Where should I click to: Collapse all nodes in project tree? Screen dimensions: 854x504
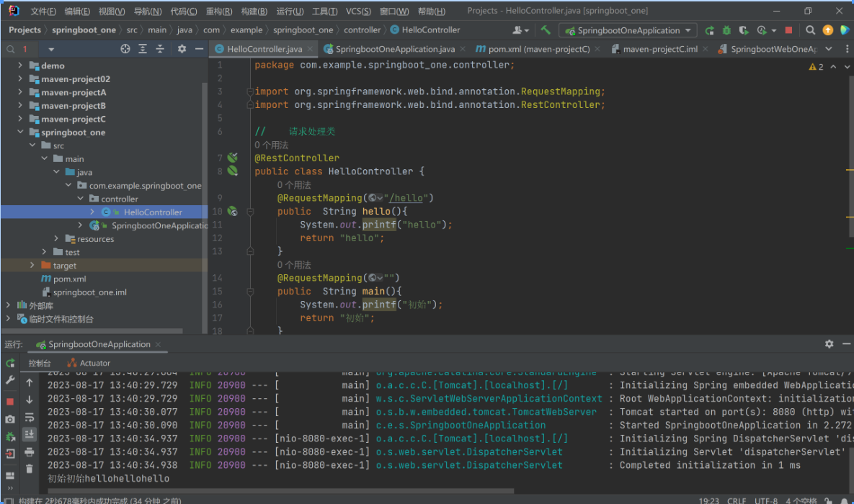click(x=160, y=49)
